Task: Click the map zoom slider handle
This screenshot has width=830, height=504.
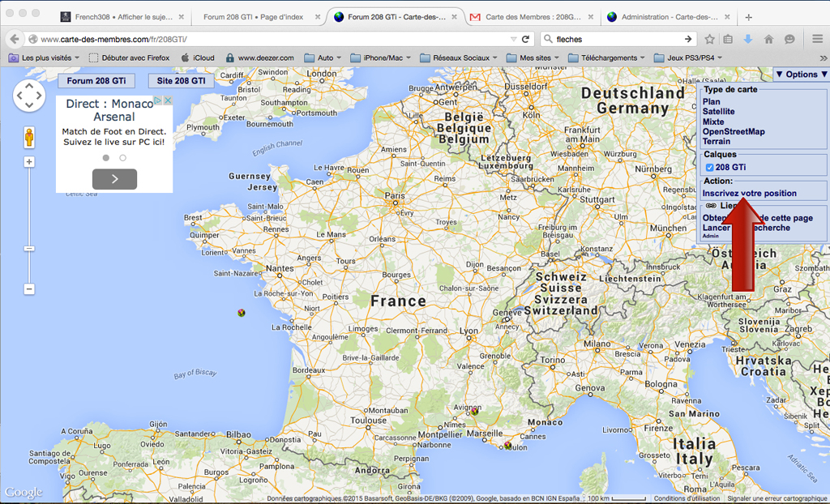Action: click(29, 249)
